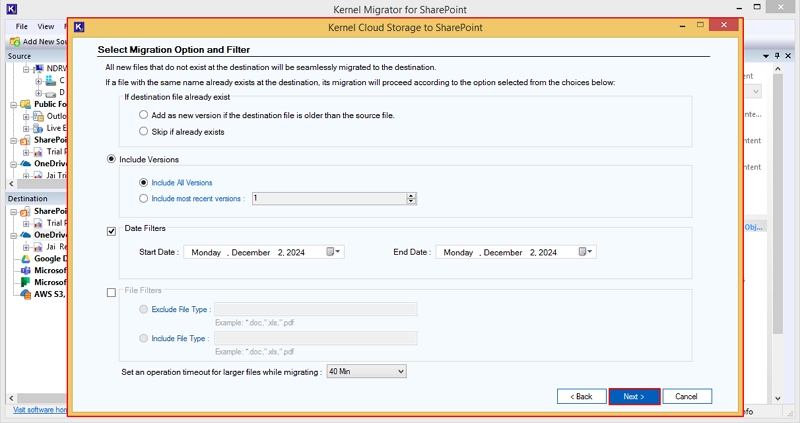Screen dimensions: 800x423
Task: Click the OneDrive cloud icon in the Source pane
Action: (26, 164)
